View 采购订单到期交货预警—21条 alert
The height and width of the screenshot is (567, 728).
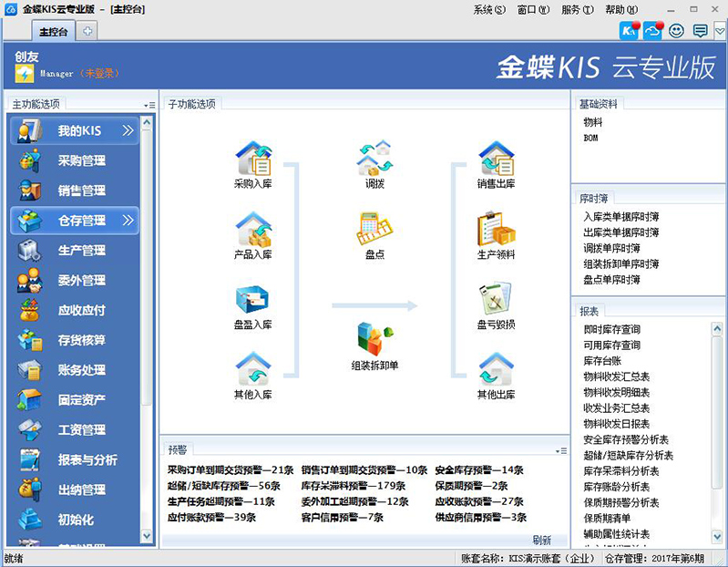pos(231,470)
